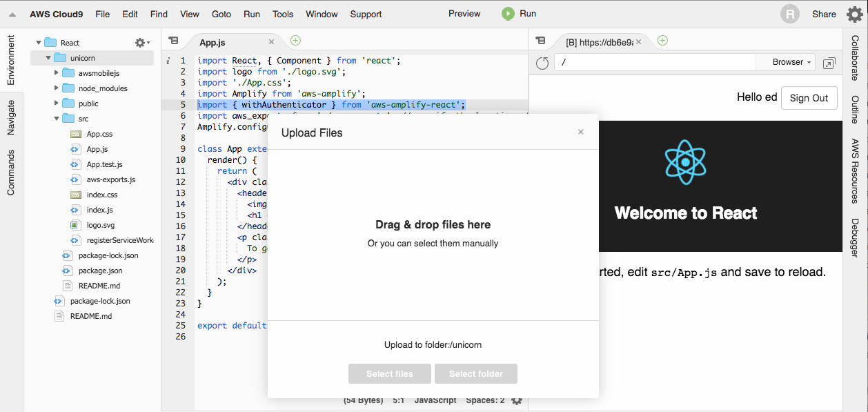The height and width of the screenshot is (412, 868).
Task: Click the Select folder button
Action: coord(476,373)
